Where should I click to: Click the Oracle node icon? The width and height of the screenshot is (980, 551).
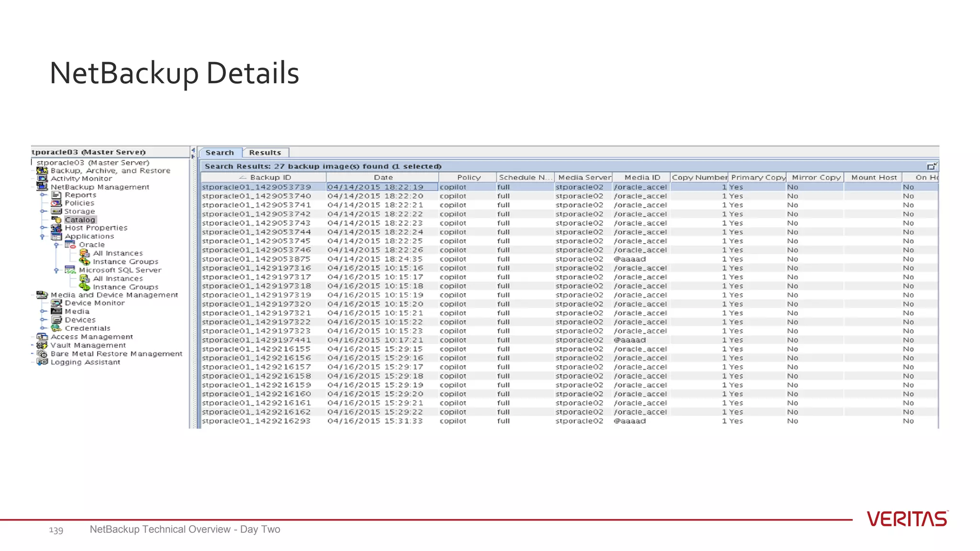point(70,245)
